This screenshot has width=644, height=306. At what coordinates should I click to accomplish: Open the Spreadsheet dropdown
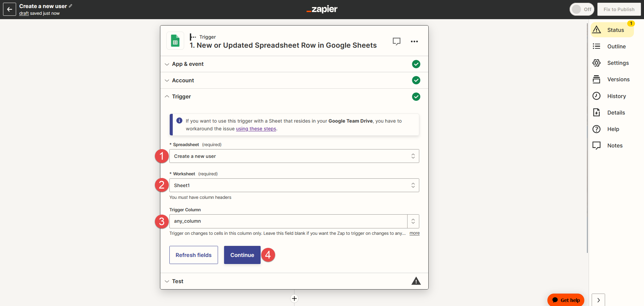(294, 156)
